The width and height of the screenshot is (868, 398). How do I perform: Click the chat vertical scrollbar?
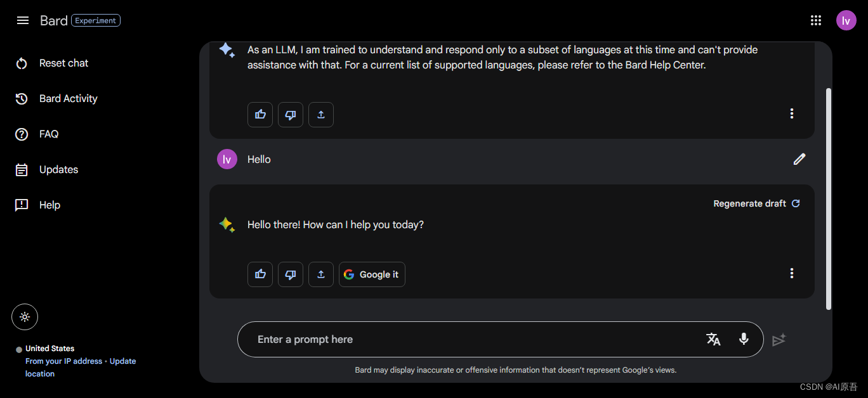coord(828,198)
